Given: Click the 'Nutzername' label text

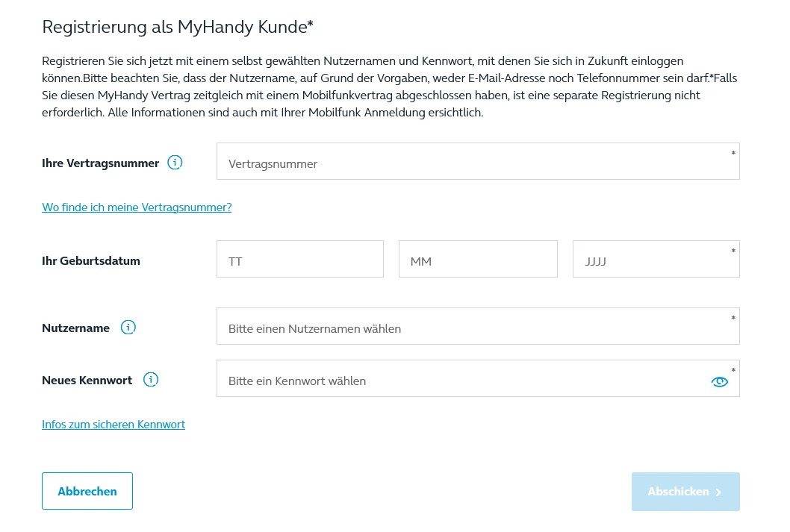Looking at the screenshot, I should (x=75, y=328).
